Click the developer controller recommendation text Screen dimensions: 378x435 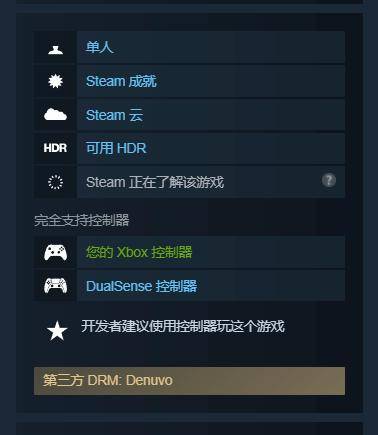pos(183,326)
